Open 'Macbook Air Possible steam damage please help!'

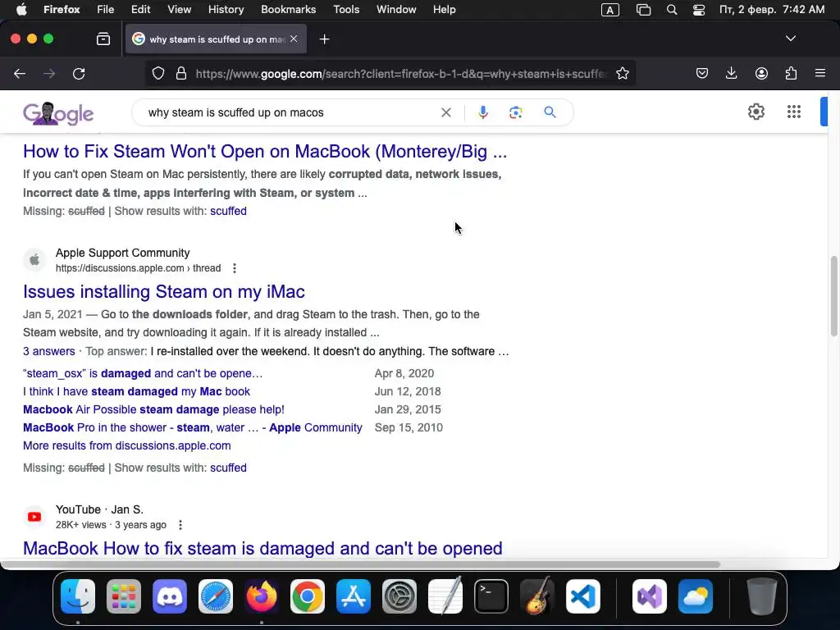[x=153, y=410]
